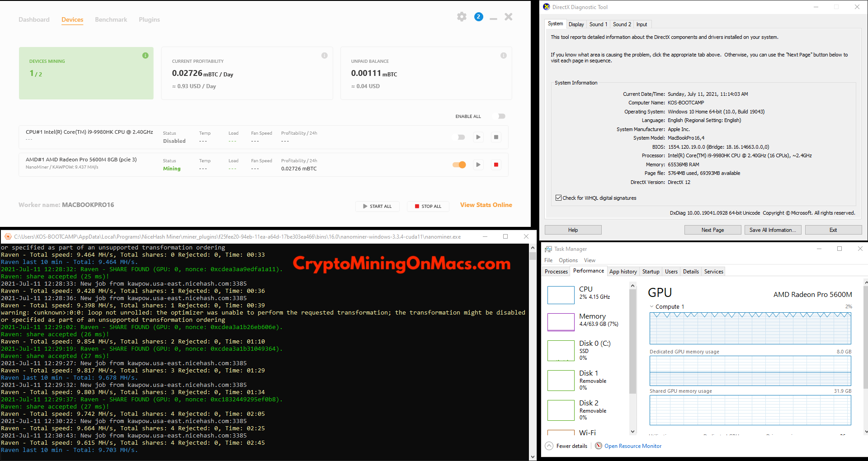Click Next Page in DirectX Diagnostic Tool
The height and width of the screenshot is (461, 868).
click(712, 230)
